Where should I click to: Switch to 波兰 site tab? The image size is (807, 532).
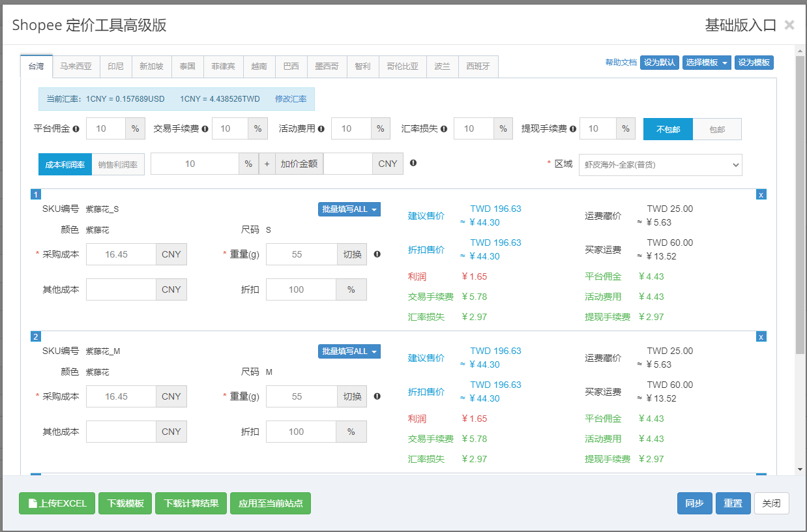point(443,66)
